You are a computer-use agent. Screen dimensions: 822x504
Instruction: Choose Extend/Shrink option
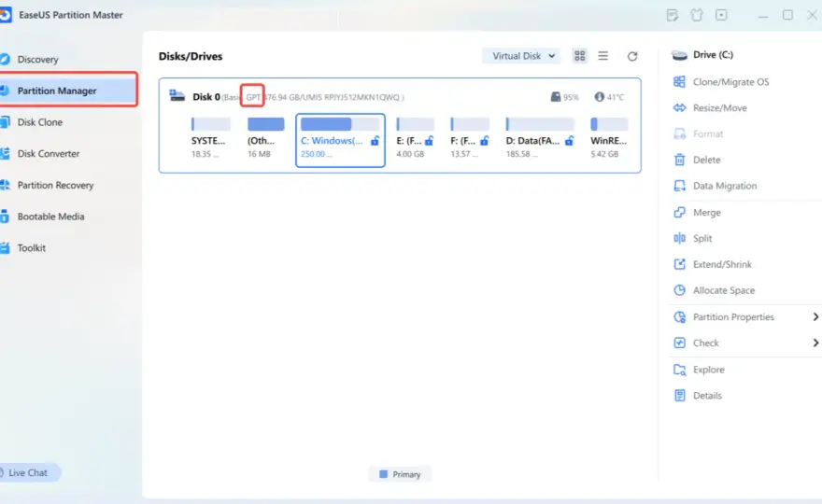click(722, 264)
